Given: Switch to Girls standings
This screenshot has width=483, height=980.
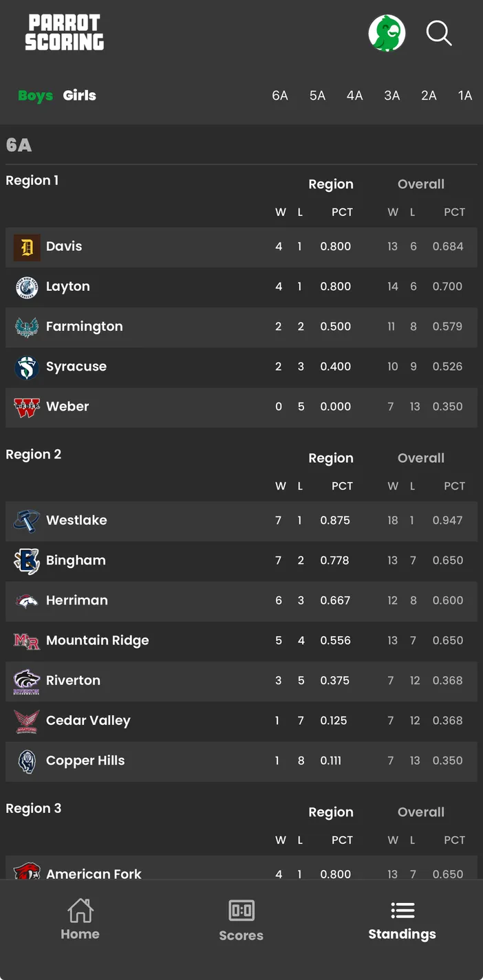Looking at the screenshot, I should point(79,96).
